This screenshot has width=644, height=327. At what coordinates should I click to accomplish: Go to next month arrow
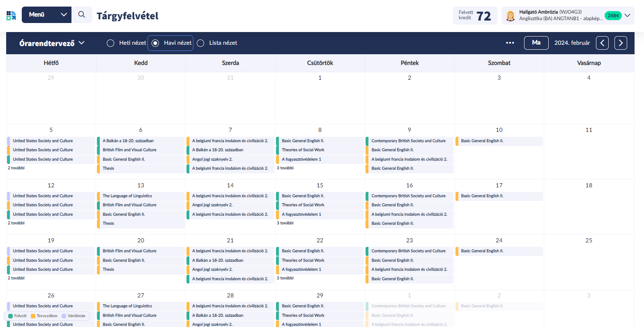(621, 43)
